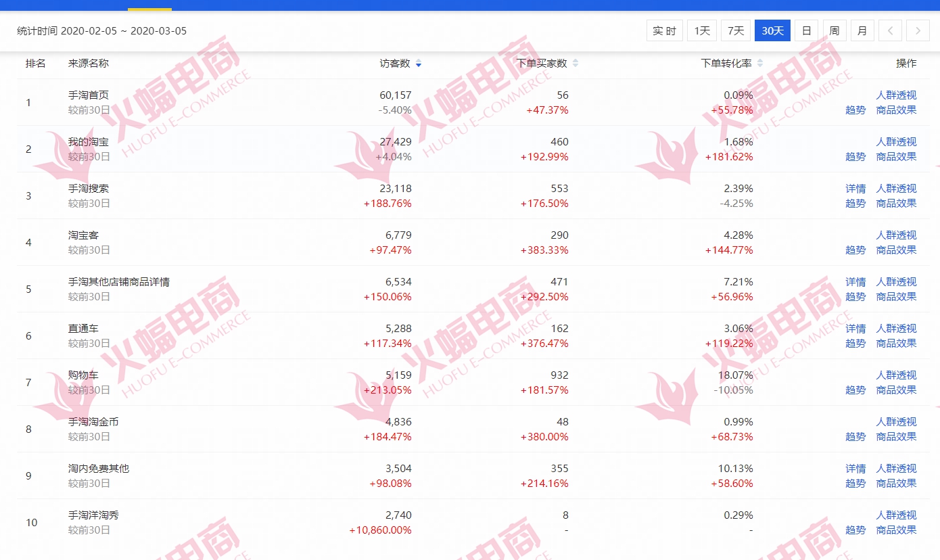Open 详情 for 直通车
Image resolution: width=940 pixels, height=560 pixels.
pos(855,329)
